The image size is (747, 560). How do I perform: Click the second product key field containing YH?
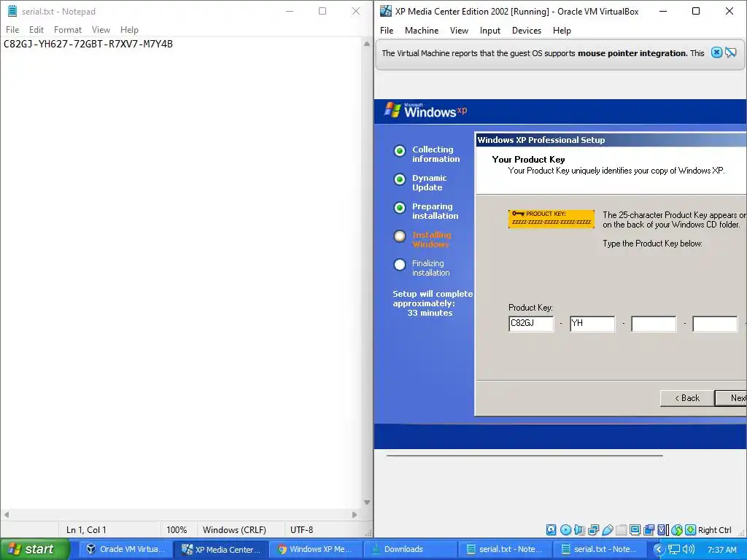point(592,323)
